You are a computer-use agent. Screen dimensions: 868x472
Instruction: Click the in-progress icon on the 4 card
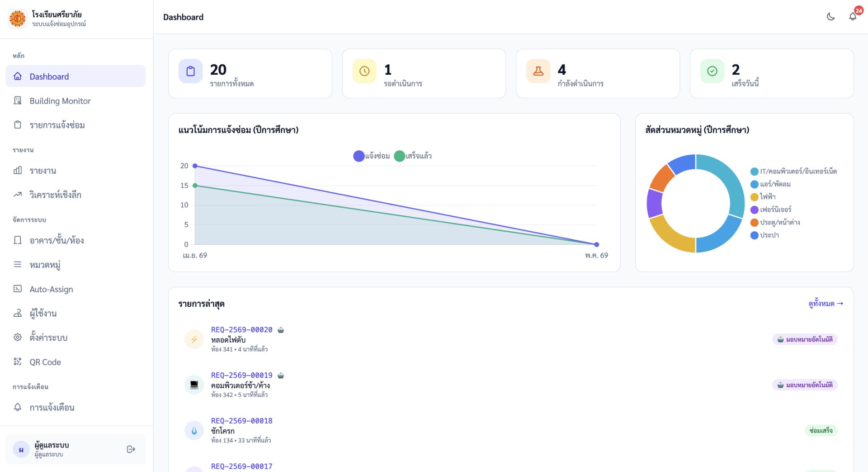click(x=538, y=71)
